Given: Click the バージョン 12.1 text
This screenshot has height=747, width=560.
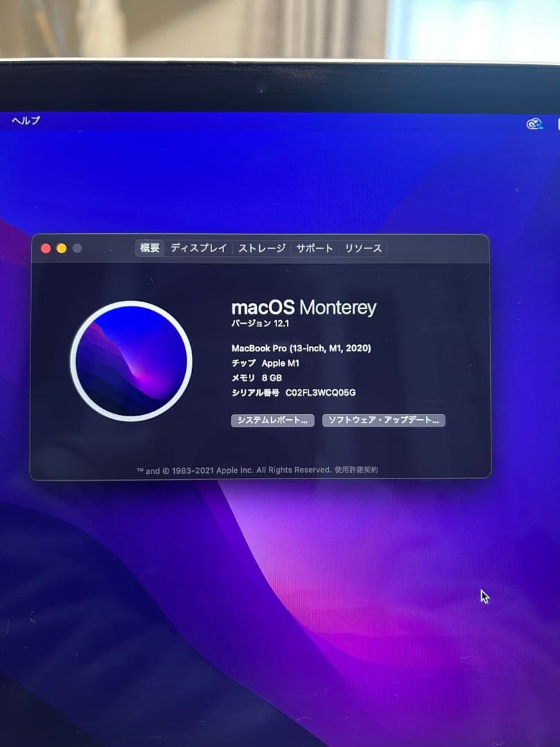Looking at the screenshot, I should [x=260, y=324].
